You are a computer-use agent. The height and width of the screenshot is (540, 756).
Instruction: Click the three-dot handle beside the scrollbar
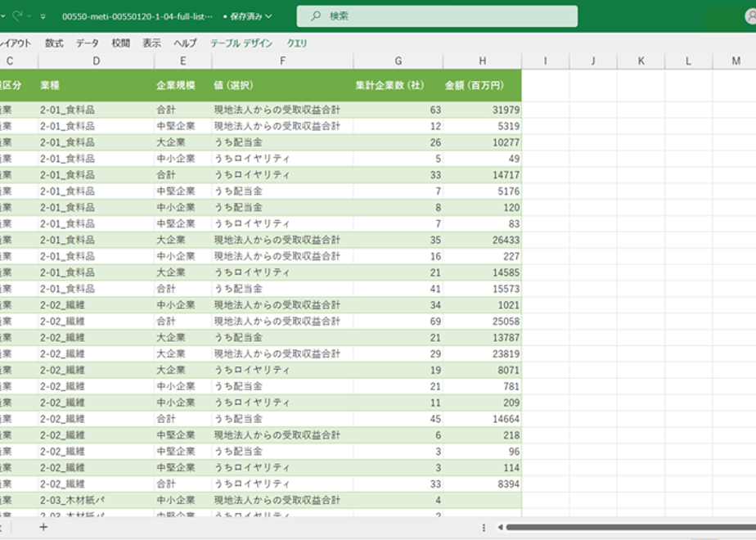tap(484, 528)
